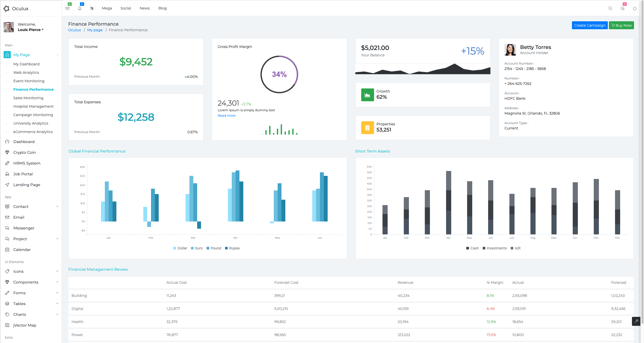Click the power logout icon
Viewport: 644px width, 343px height.
point(635,8)
